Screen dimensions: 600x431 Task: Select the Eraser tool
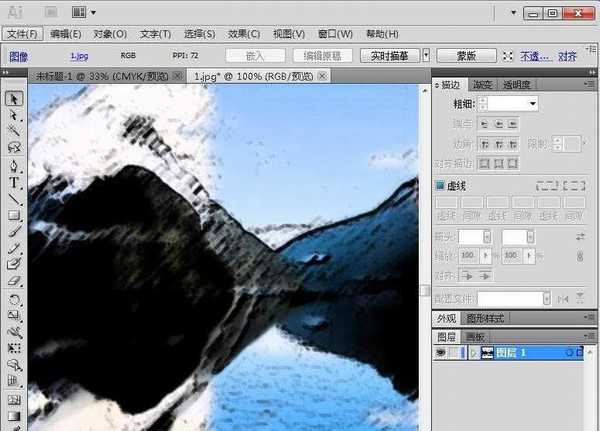pyautogui.click(x=15, y=281)
